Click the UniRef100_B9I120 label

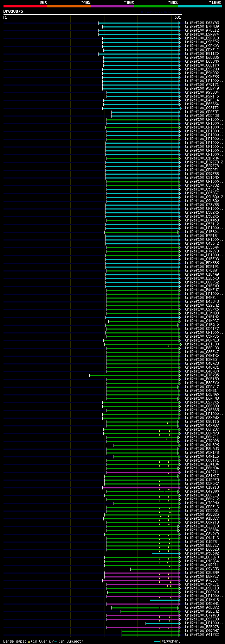pos(202,54)
